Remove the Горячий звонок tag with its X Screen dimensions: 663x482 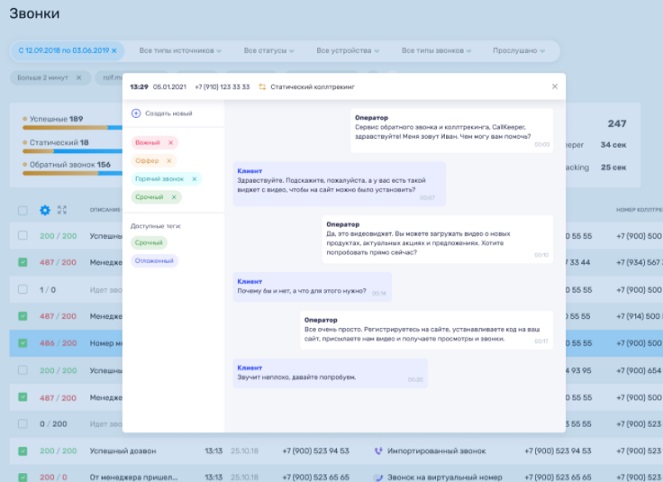point(194,179)
